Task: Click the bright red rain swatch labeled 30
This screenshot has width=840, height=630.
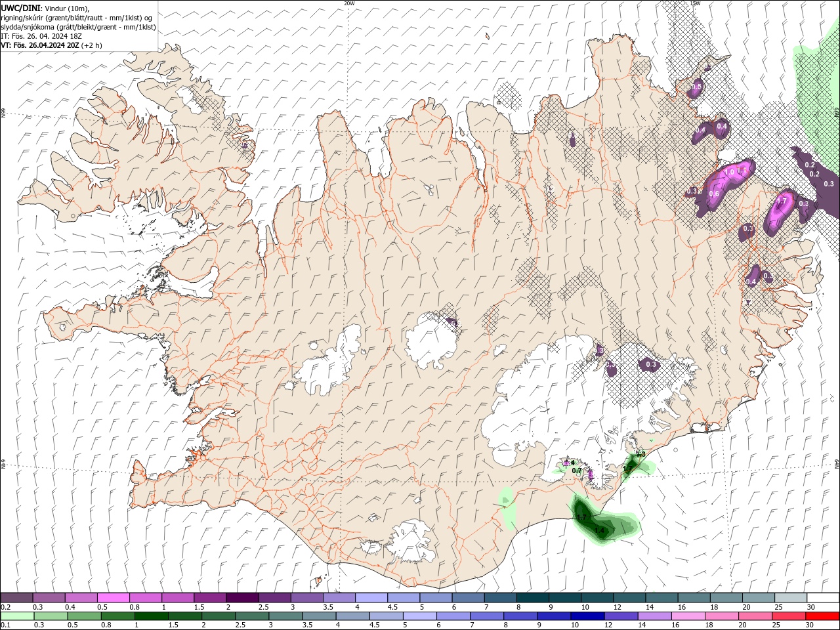Action: pos(822,616)
